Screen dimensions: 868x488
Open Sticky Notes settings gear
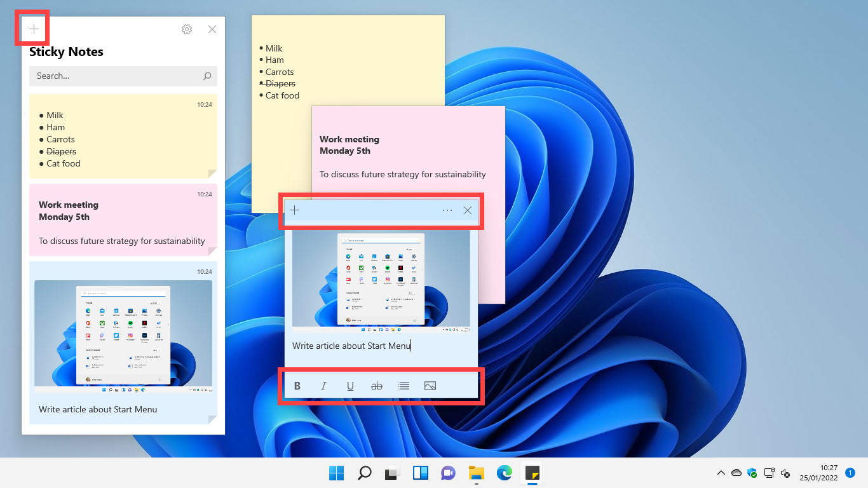click(x=187, y=29)
